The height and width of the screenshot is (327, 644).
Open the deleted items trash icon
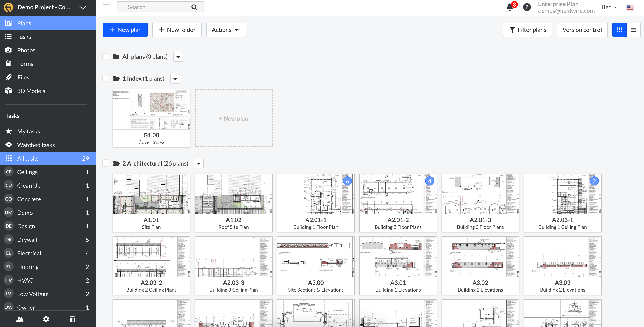pos(72,319)
